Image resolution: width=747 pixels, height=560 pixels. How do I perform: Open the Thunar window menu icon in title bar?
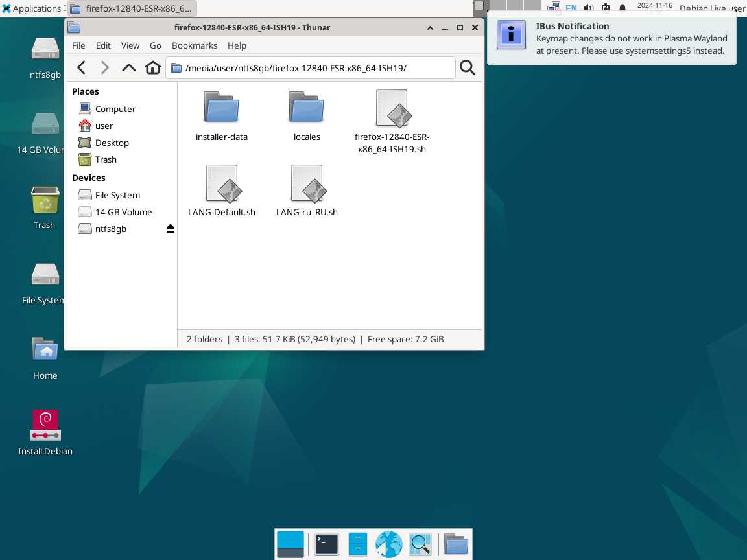pyautogui.click(x=74, y=28)
